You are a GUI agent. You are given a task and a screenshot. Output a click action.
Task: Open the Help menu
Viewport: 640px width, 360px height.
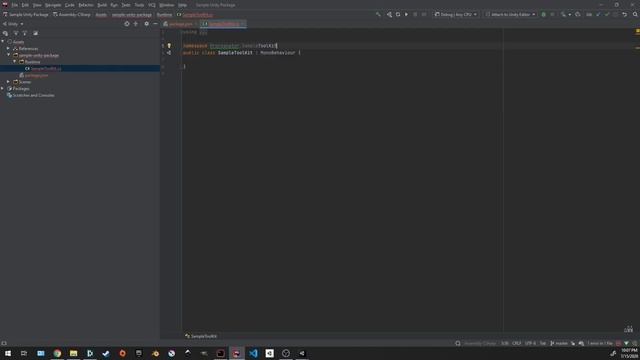(x=182, y=5)
